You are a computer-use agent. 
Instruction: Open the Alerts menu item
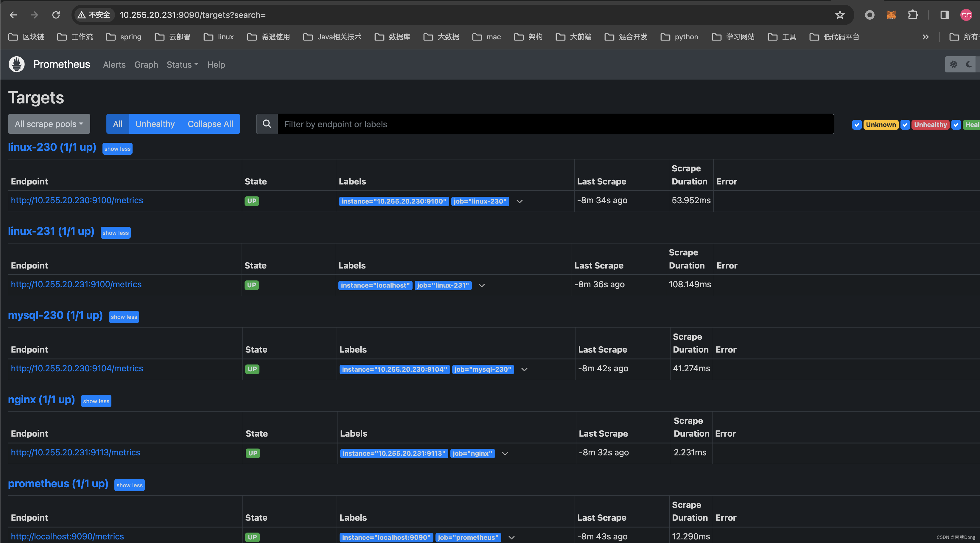[114, 64]
